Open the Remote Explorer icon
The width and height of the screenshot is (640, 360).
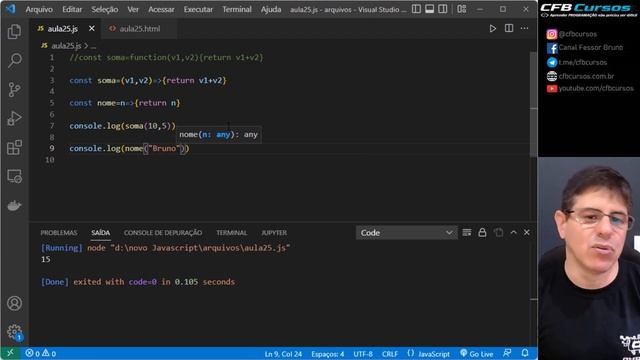14,176
